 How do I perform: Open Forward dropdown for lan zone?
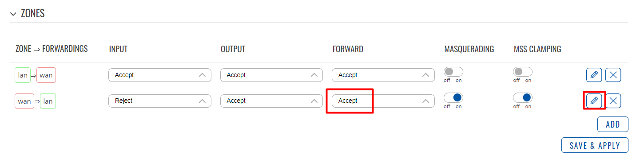[383, 75]
